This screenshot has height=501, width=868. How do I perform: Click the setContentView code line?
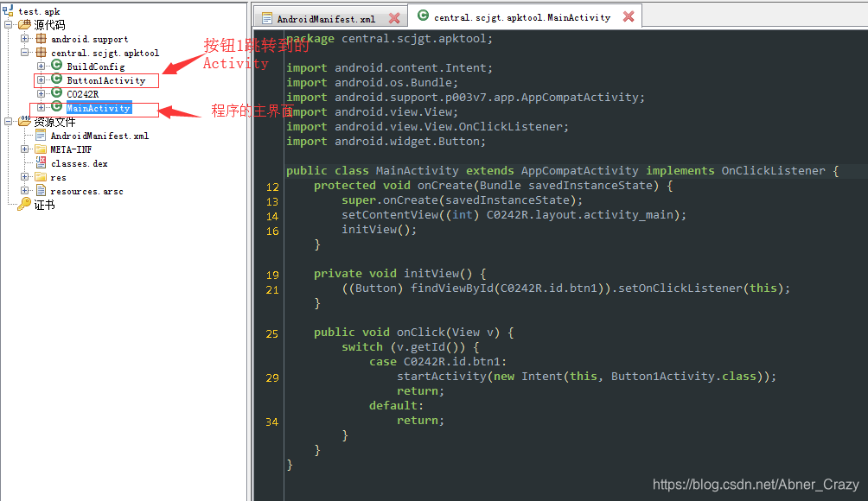(x=514, y=215)
